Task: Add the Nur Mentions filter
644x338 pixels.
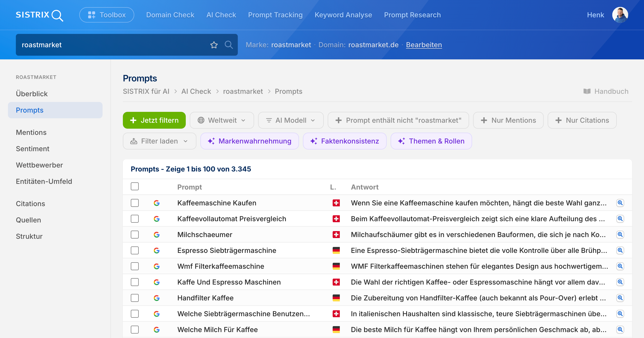Action: click(x=508, y=120)
